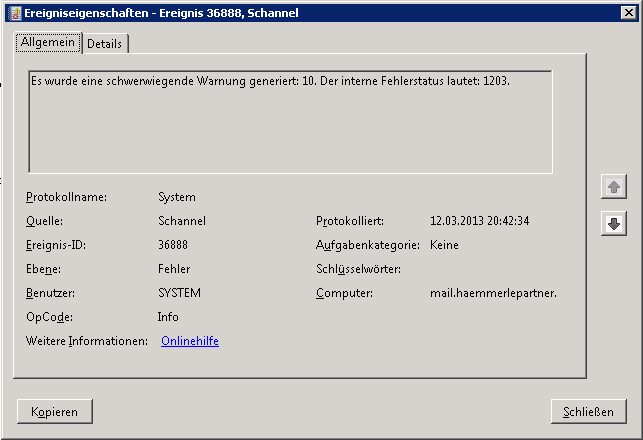
Task: Click the Schließen button
Action: click(588, 411)
